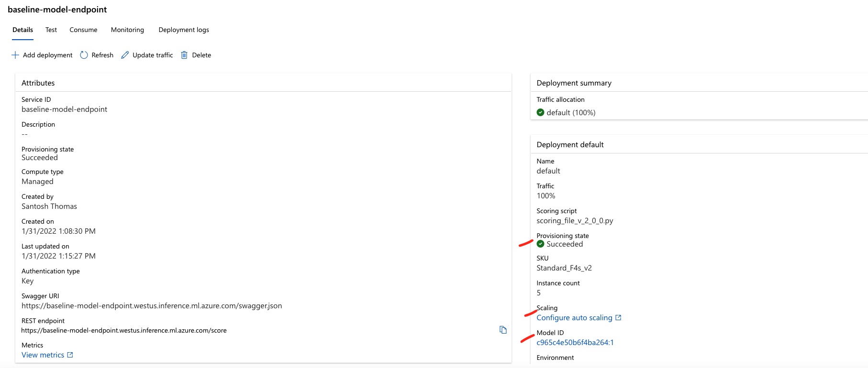Click the Environment label
Screen dimensions: 868x368
click(x=555, y=357)
